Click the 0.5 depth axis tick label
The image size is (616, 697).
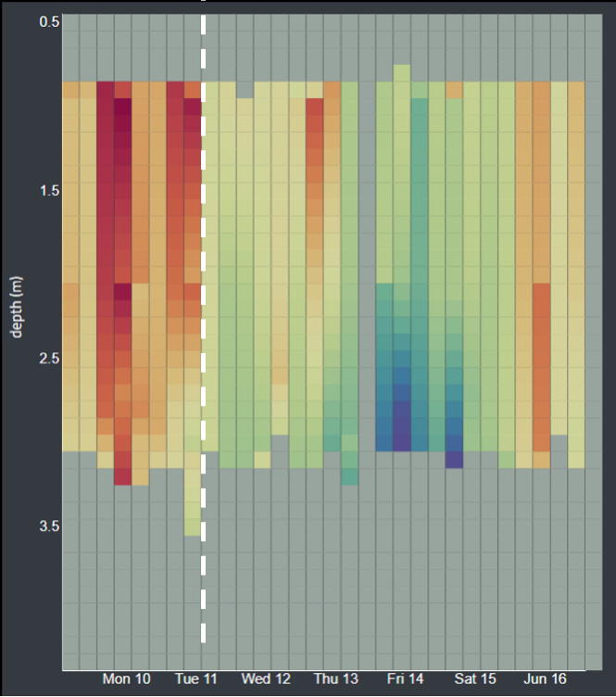pos(50,21)
